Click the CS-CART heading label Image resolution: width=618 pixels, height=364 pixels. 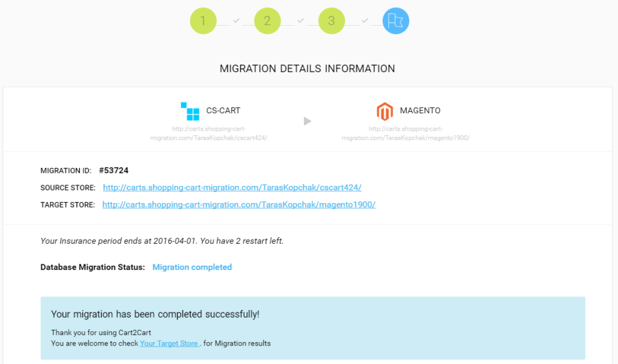(223, 111)
